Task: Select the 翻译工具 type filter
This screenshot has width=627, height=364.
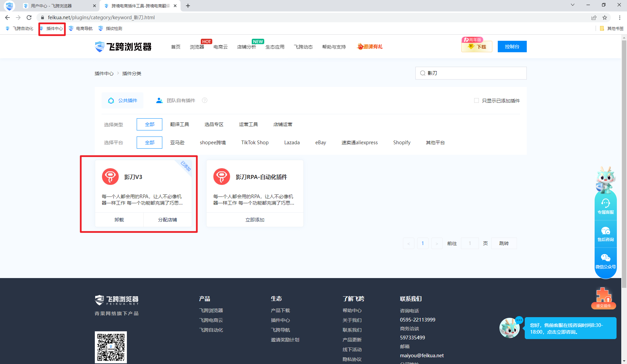Action: click(x=180, y=124)
